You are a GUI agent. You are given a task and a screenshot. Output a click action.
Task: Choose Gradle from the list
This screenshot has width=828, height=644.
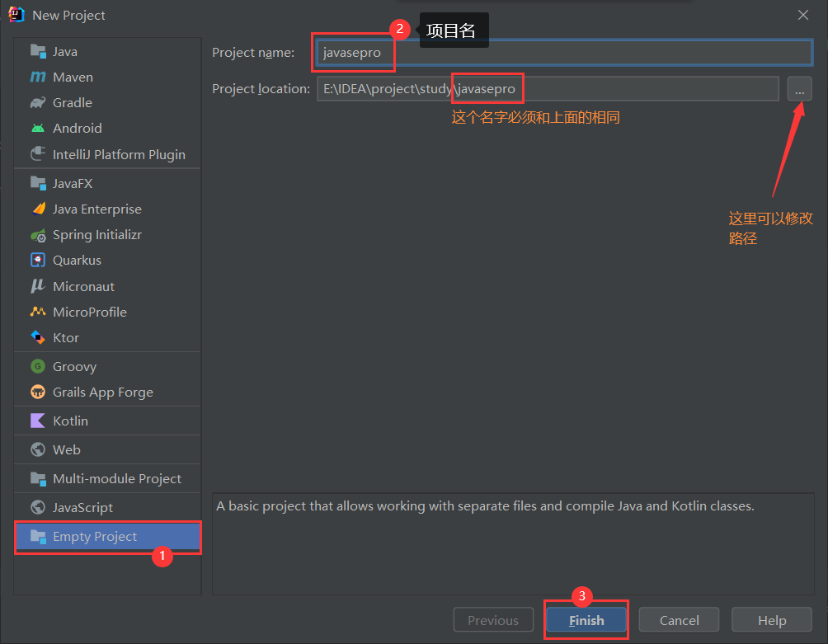(108, 102)
